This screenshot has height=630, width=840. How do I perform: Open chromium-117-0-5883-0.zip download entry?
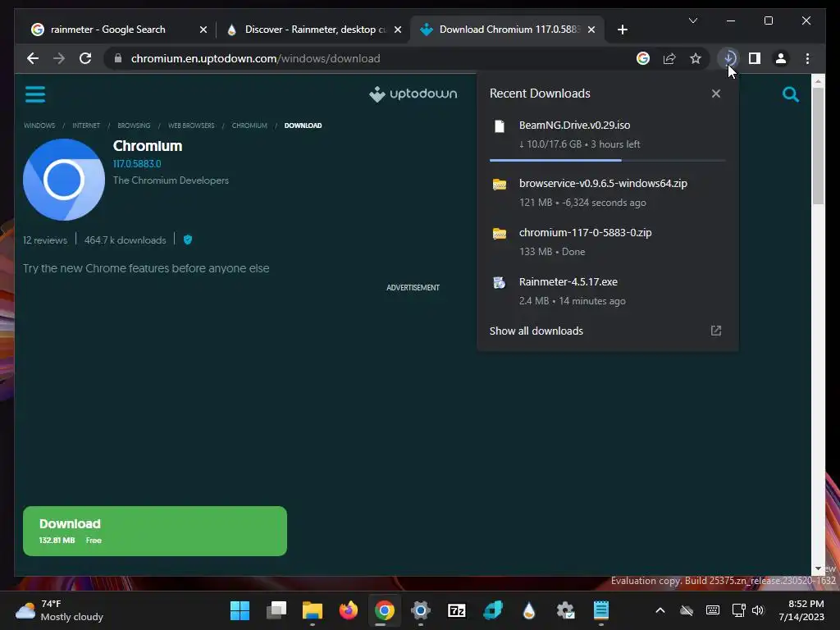(x=608, y=242)
